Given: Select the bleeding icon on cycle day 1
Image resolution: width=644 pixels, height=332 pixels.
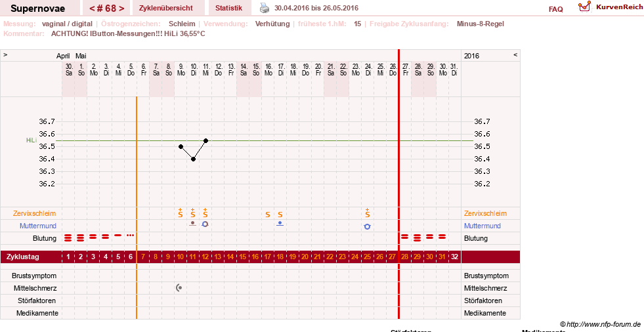Looking at the screenshot, I should tap(68, 238).
